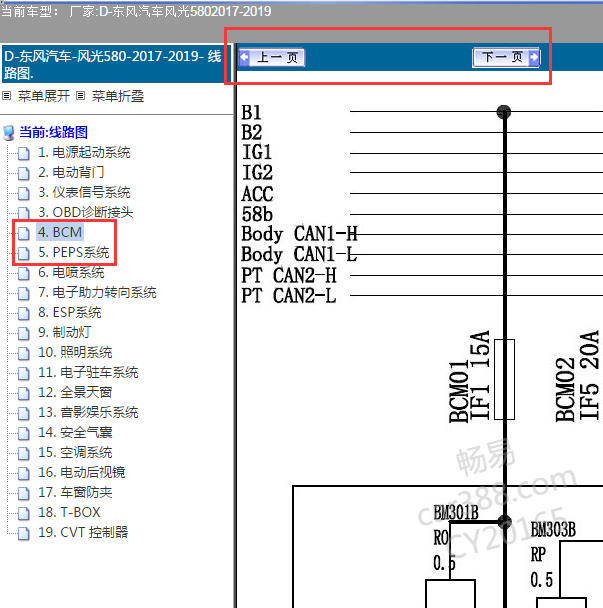Click the page icon next to 13. 音影娱乐系统
The width and height of the screenshot is (603, 608).
24,413
